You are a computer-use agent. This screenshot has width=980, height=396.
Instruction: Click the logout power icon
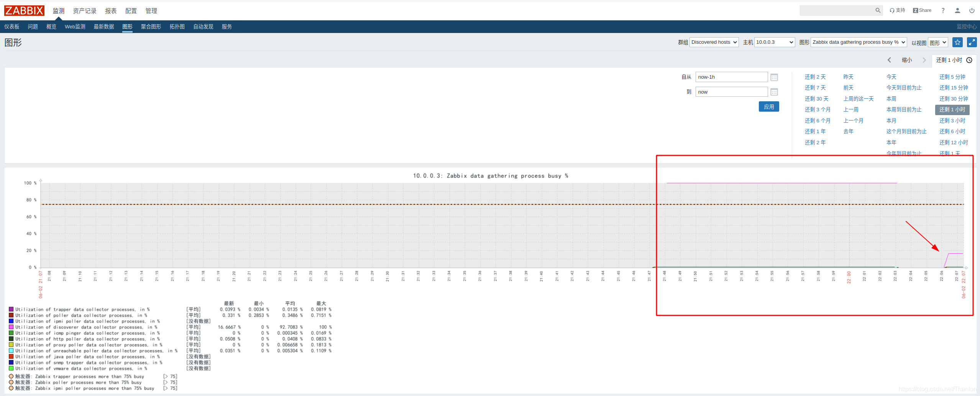(972, 10)
